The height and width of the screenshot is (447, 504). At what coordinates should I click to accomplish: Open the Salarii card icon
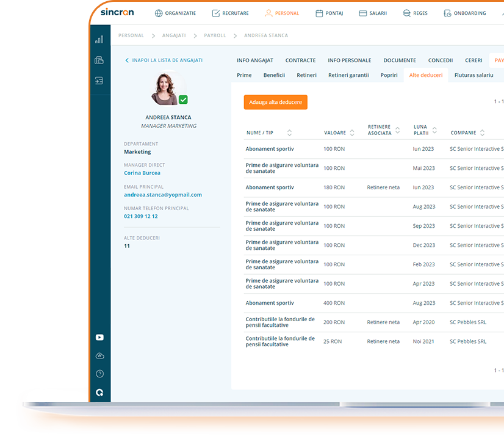click(362, 13)
